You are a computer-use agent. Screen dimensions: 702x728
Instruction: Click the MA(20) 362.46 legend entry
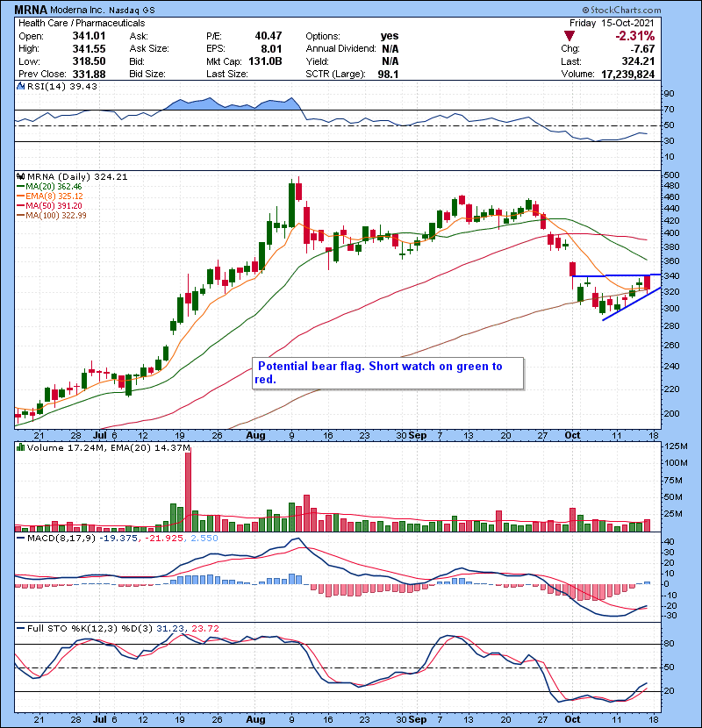click(49, 187)
